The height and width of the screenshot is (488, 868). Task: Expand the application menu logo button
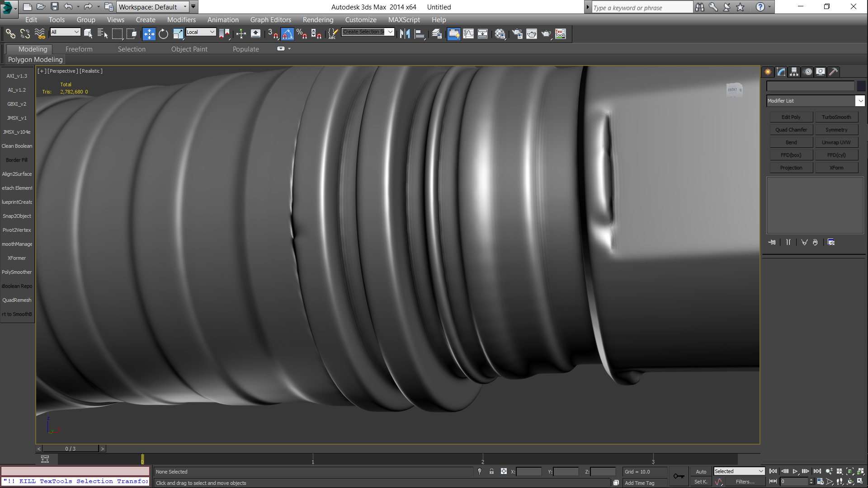9,8
